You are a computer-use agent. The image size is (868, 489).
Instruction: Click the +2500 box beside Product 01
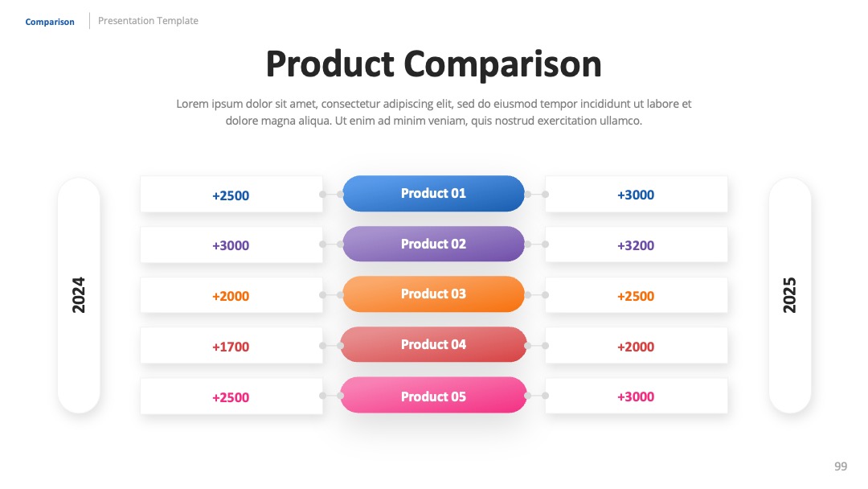tap(231, 195)
